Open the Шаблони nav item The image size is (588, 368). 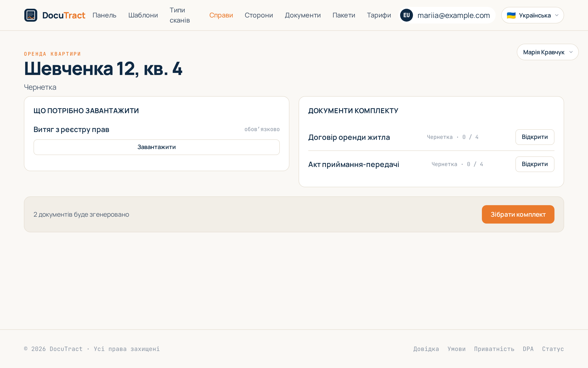tap(143, 15)
